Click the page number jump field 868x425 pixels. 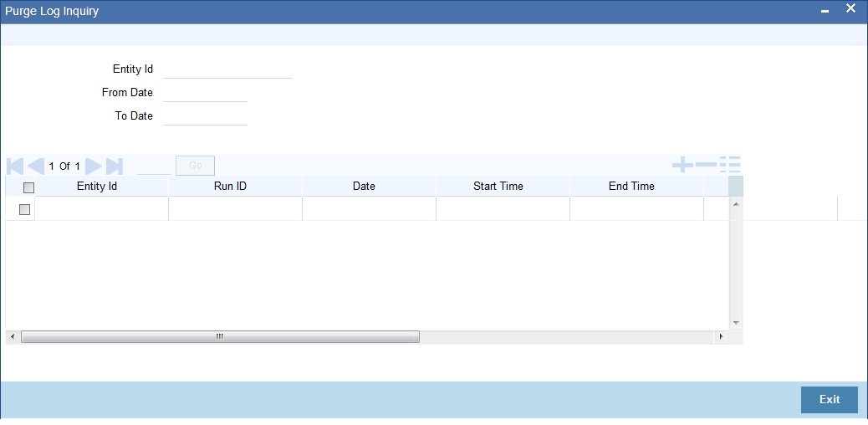[154, 166]
